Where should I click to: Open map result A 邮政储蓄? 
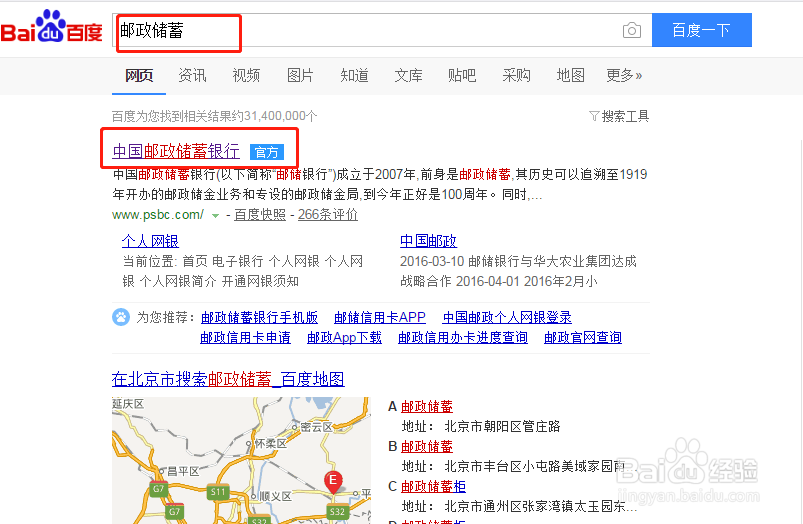[x=427, y=407]
